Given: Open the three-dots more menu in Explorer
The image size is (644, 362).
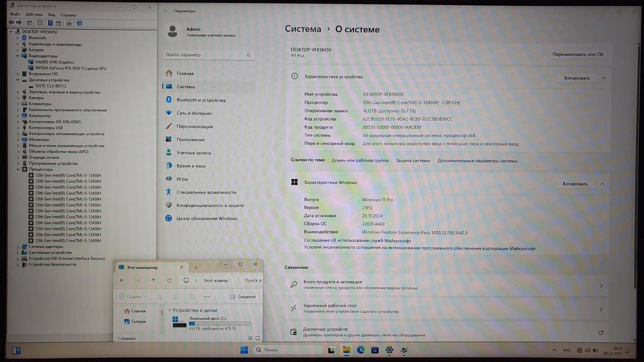Looking at the screenshot, I should (207, 297).
